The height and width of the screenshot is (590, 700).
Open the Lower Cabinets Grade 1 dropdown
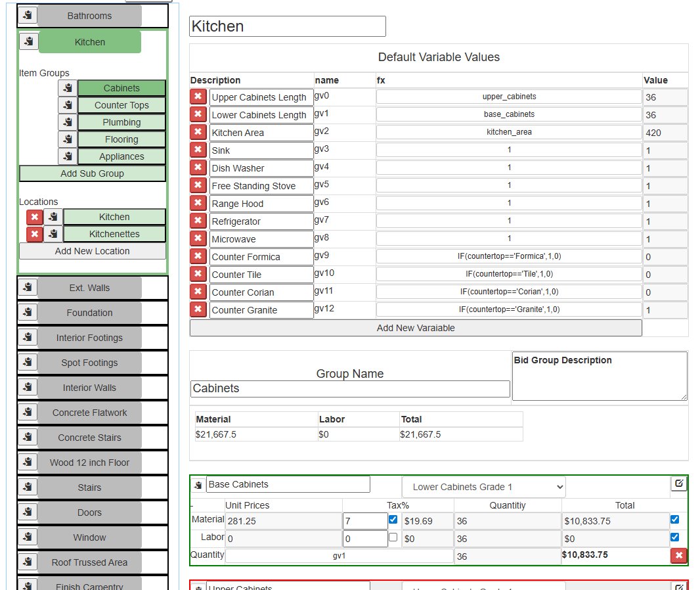click(483, 486)
